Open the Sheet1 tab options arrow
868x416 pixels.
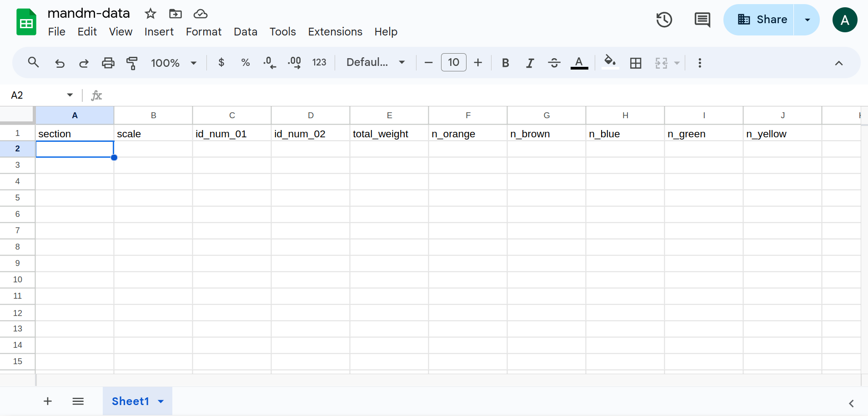click(x=161, y=401)
